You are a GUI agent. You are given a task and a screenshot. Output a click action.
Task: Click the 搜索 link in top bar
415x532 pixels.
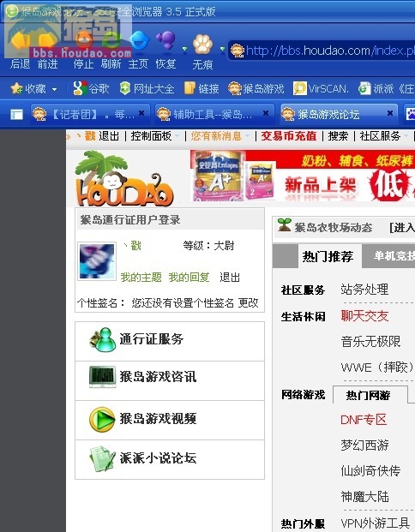(x=338, y=136)
